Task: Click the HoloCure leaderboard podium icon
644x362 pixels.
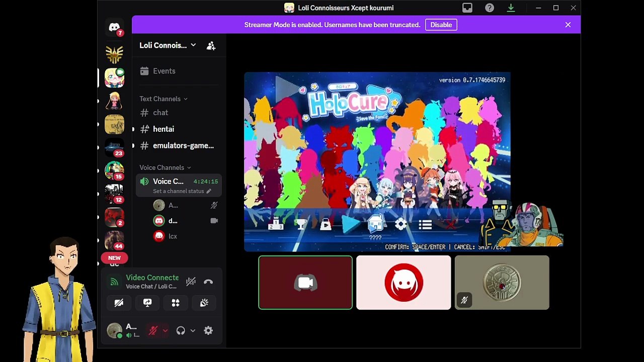Action: click(276, 224)
